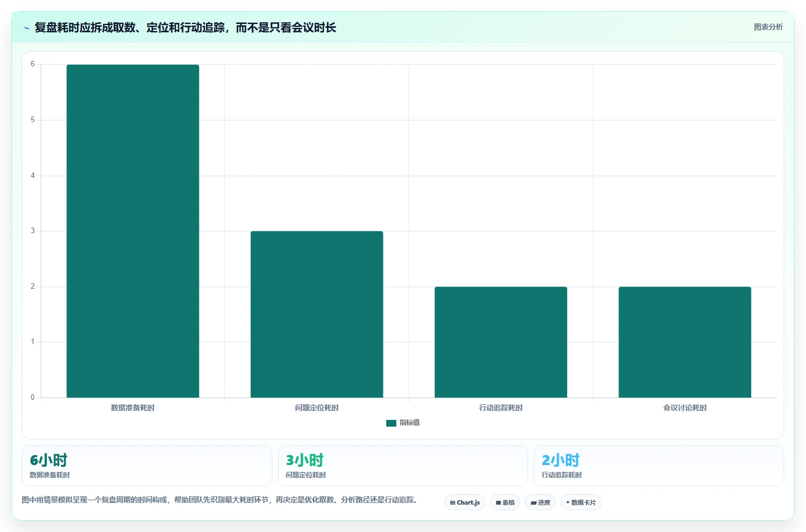Viewport: 806px width, 532px height.
Task: Click the 会议讨论耗时 bar in chart
Action: (x=685, y=342)
